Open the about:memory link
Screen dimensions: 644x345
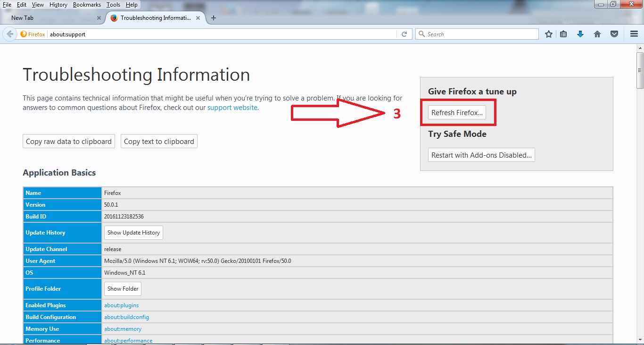[123, 329]
